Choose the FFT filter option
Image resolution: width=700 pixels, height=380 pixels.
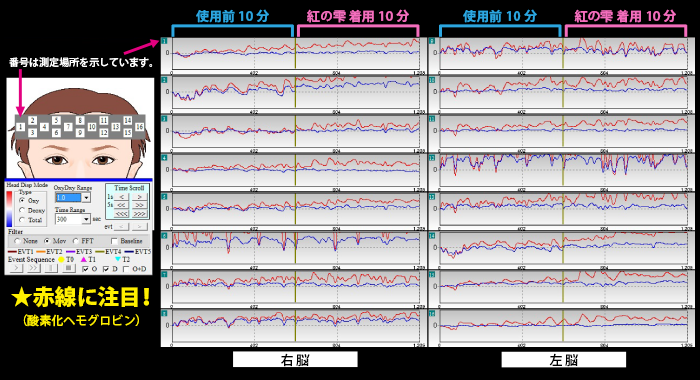(x=75, y=241)
